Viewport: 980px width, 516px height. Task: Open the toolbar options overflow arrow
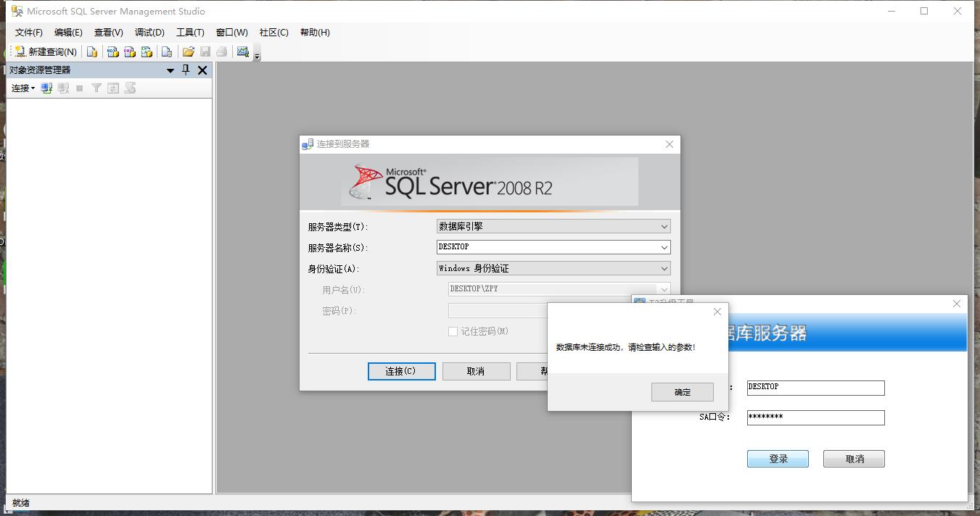point(257,55)
